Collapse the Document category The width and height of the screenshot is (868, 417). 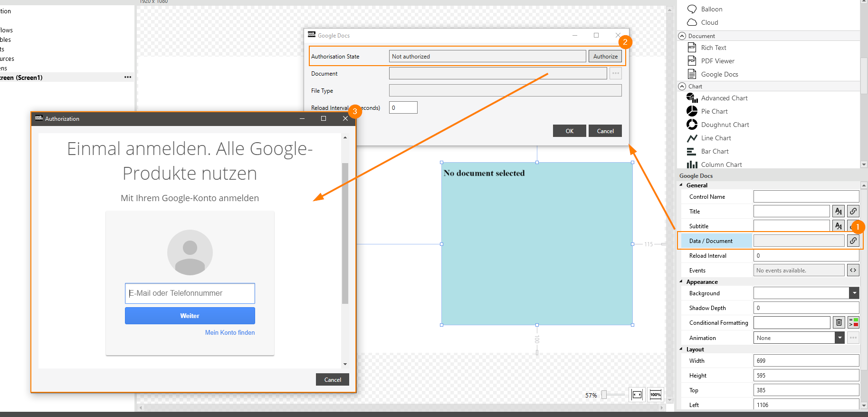pos(682,36)
